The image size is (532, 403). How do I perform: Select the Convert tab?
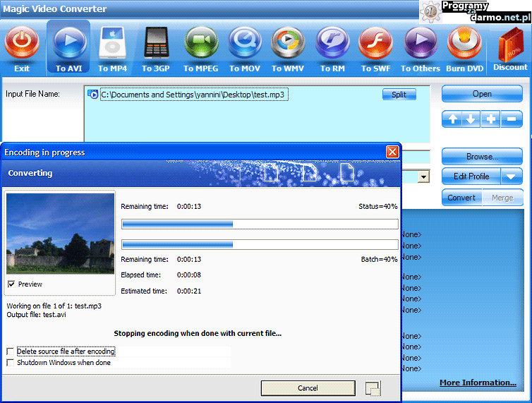[x=462, y=198]
